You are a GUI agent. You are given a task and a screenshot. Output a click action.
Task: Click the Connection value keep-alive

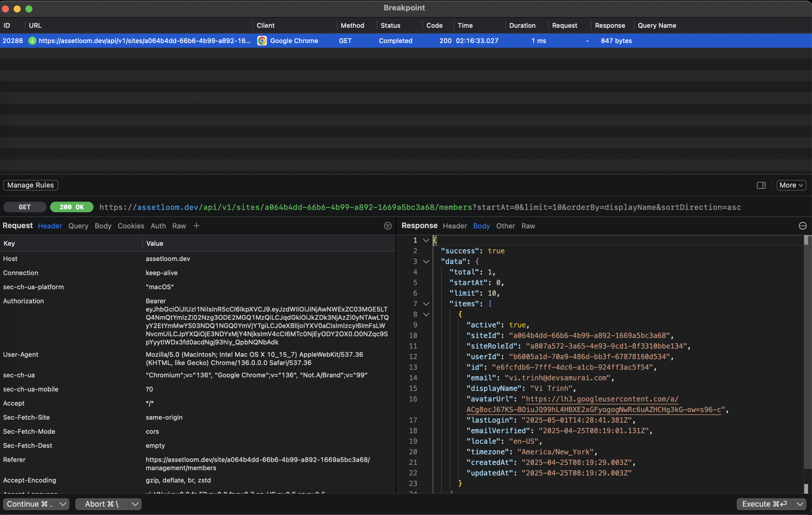coord(162,273)
